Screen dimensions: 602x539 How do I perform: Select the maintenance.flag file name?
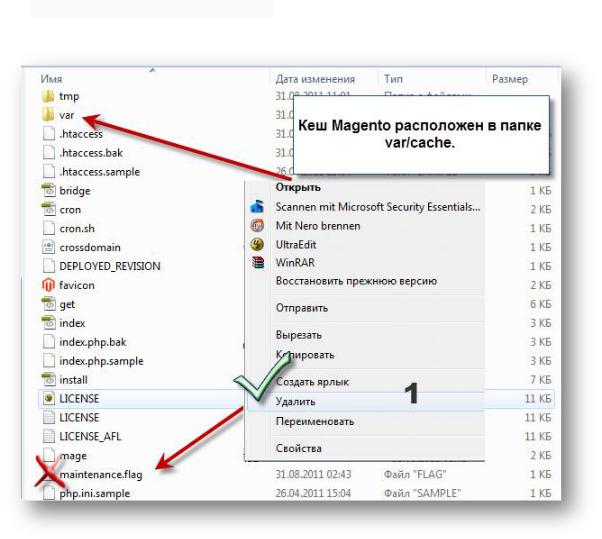[101, 475]
